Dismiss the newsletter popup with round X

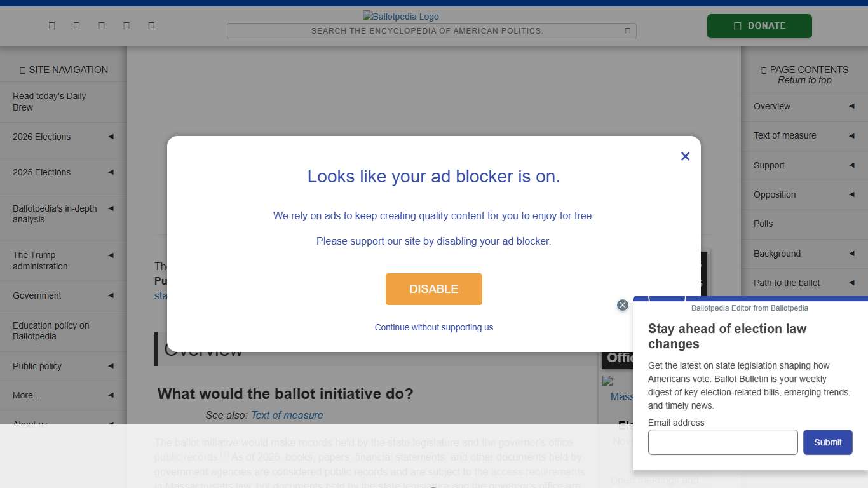pos(623,305)
